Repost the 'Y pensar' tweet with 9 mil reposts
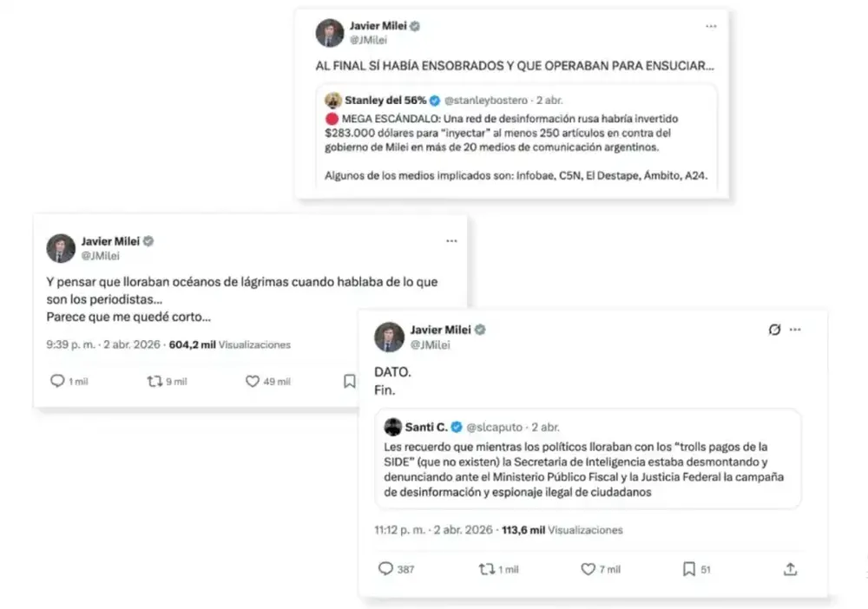 click(x=155, y=381)
